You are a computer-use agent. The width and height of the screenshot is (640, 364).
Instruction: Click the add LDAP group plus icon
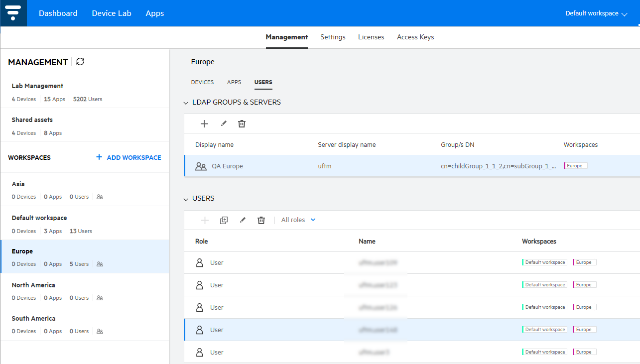204,124
